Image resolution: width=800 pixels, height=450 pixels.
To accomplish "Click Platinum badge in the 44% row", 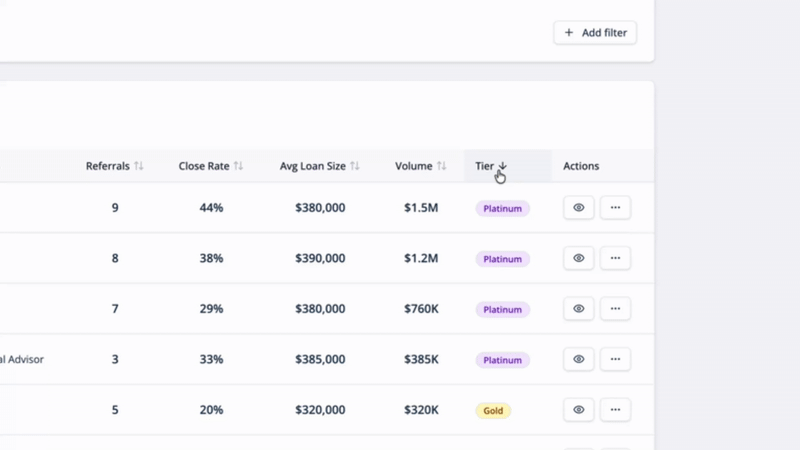I will click(x=502, y=209).
